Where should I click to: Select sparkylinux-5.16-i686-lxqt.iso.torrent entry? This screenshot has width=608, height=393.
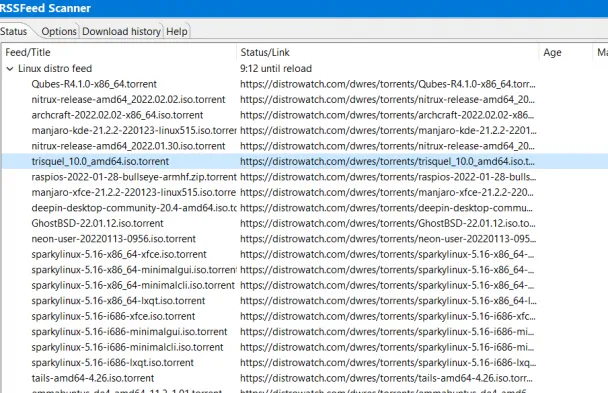(112, 363)
